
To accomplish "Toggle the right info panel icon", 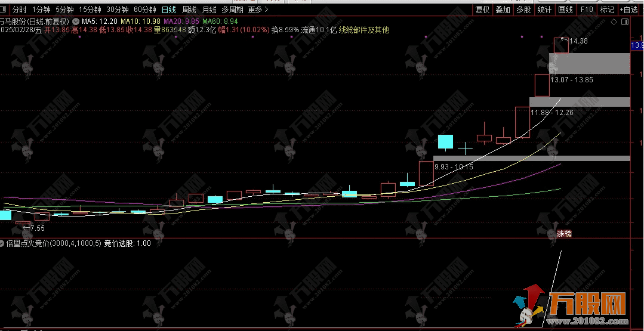I will click(625, 21).
